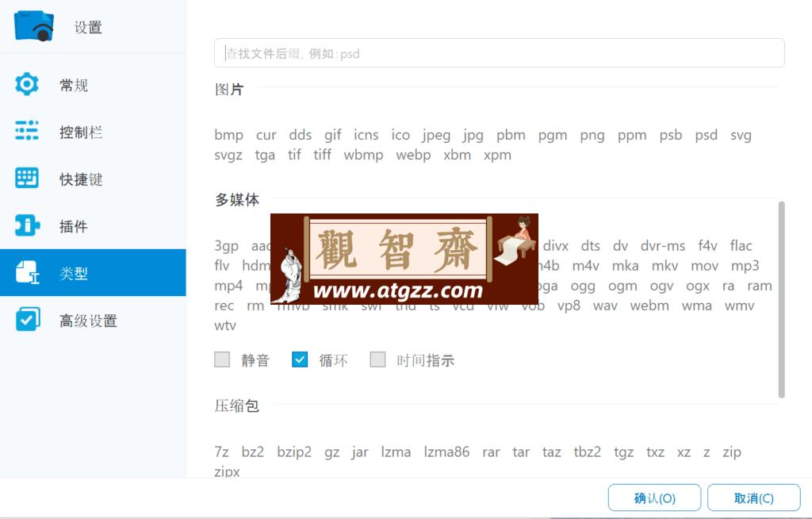
Task: Click the vertical scrollbar of the type list
Action: click(781, 300)
